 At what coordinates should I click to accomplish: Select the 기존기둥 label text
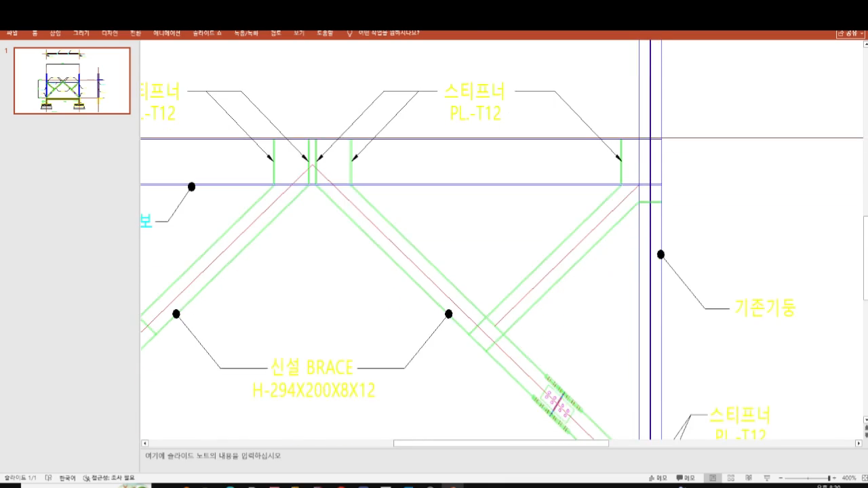tap(765, 308)
